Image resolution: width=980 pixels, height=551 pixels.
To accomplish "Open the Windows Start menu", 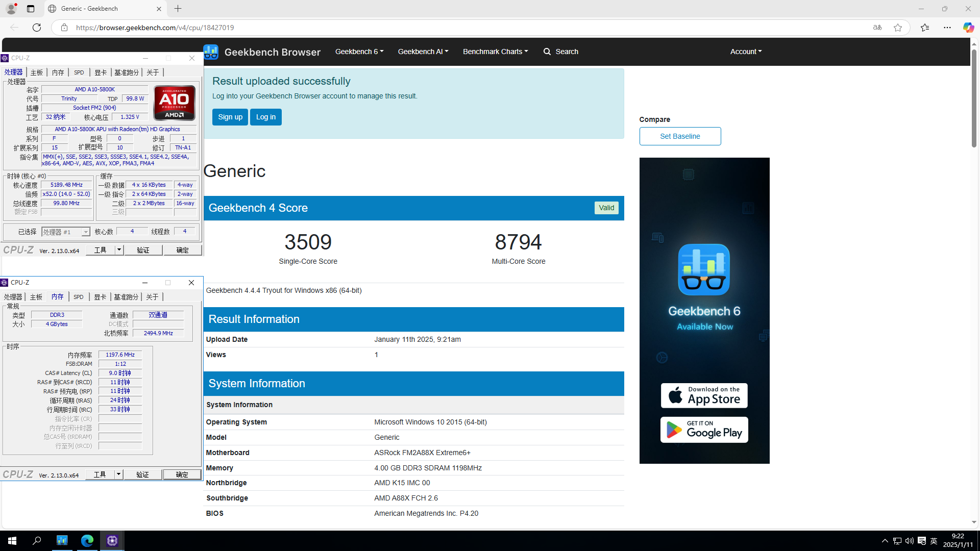I will point(12,541).
